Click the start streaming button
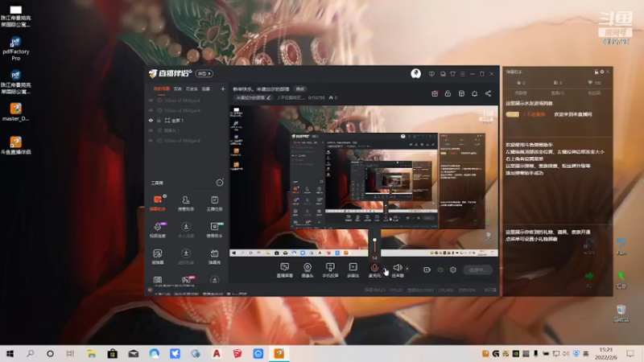Screen dimensions: 644x362 pos(477,269)
